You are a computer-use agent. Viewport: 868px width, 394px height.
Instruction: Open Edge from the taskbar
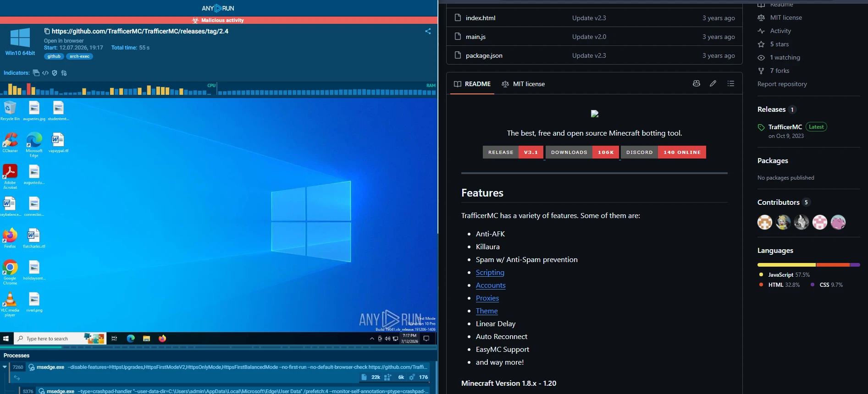tap(131, 339)
